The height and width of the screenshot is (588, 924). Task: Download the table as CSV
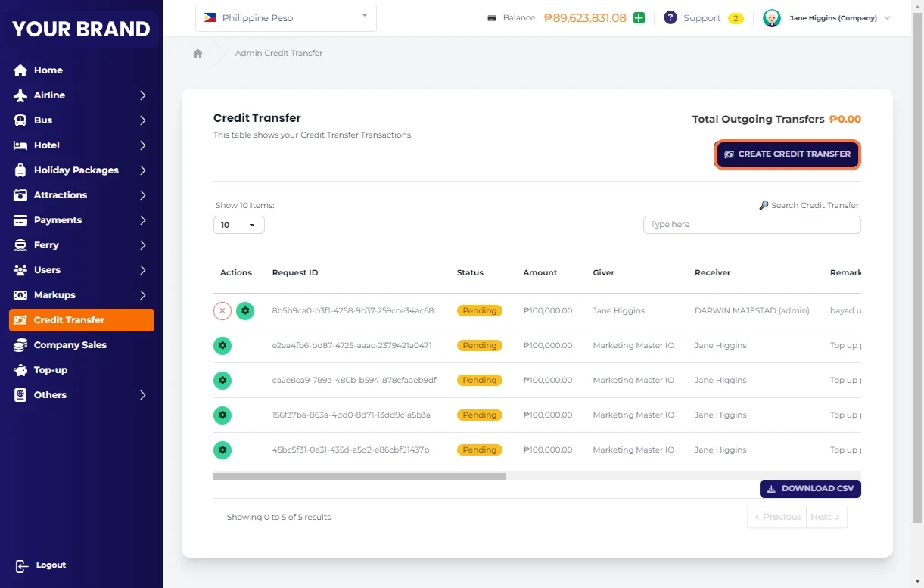point(810,489)
